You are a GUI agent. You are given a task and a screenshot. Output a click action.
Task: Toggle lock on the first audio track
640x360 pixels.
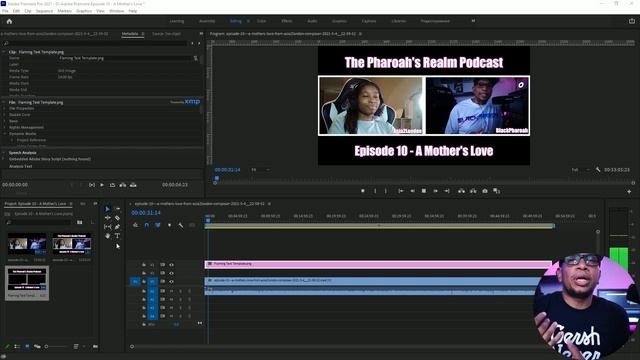(x=144, y=291)
